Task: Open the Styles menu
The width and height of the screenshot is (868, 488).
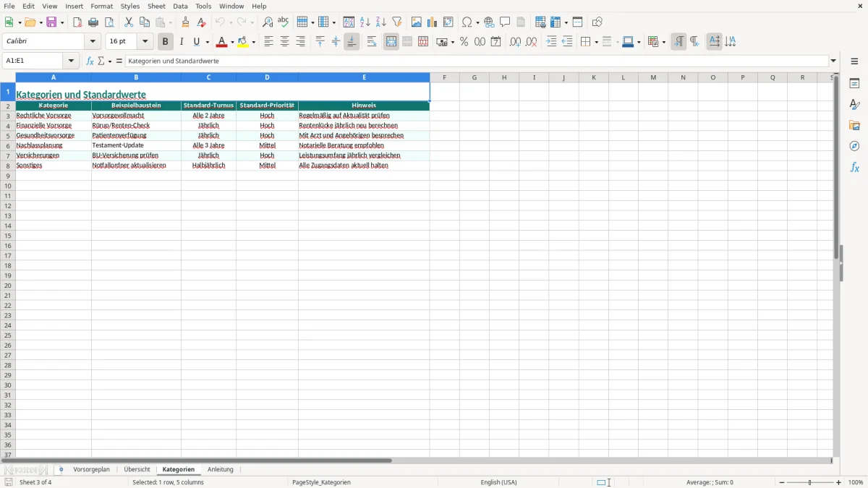Action: click(x=130, y=6)
